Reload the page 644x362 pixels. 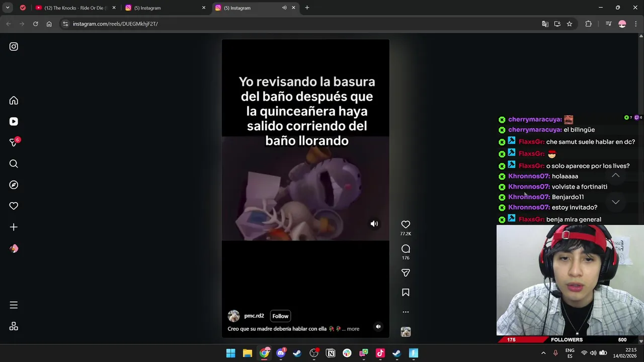coord(35,24)
